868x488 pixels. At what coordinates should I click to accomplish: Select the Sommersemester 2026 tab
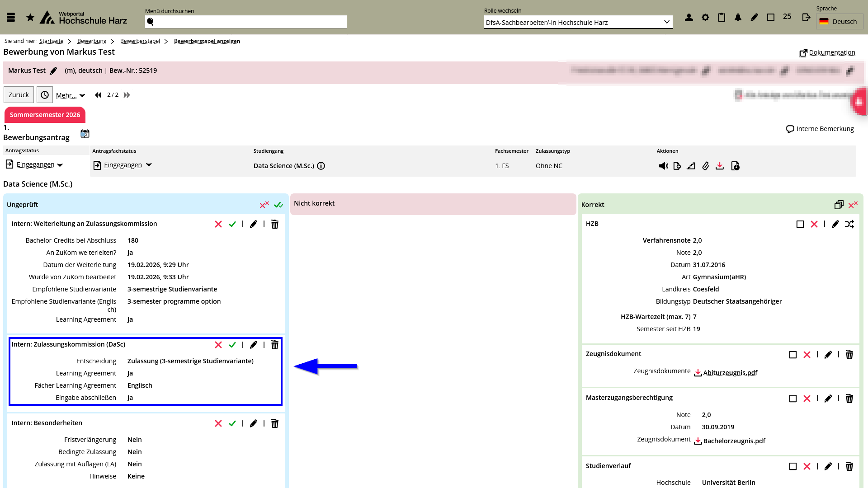[x=45, y=115]
